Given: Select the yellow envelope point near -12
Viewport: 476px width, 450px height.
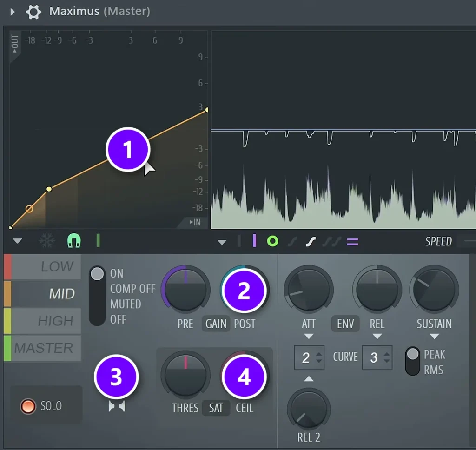Looking at the screenshot, I should (49, 189).
